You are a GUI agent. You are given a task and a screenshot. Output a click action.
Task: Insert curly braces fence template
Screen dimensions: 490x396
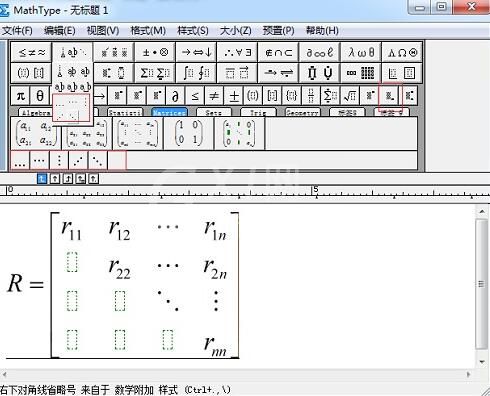[291, 96]
